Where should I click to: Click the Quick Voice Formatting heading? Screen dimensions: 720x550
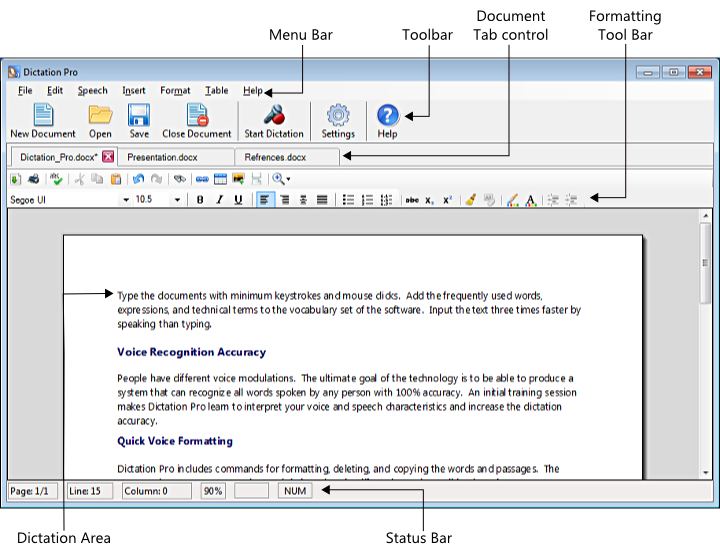pos(175,441)
